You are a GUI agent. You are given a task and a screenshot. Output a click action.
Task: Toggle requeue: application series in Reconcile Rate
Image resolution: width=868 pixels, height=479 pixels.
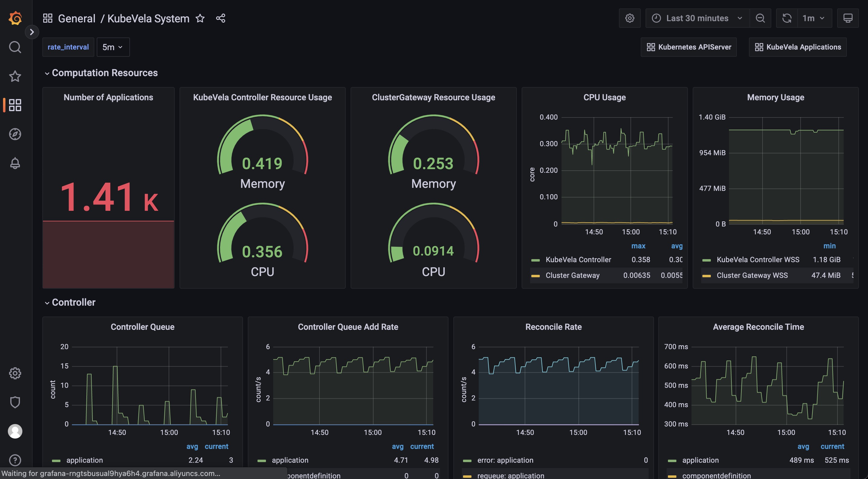pyautogui.click(x=511, y=475)
